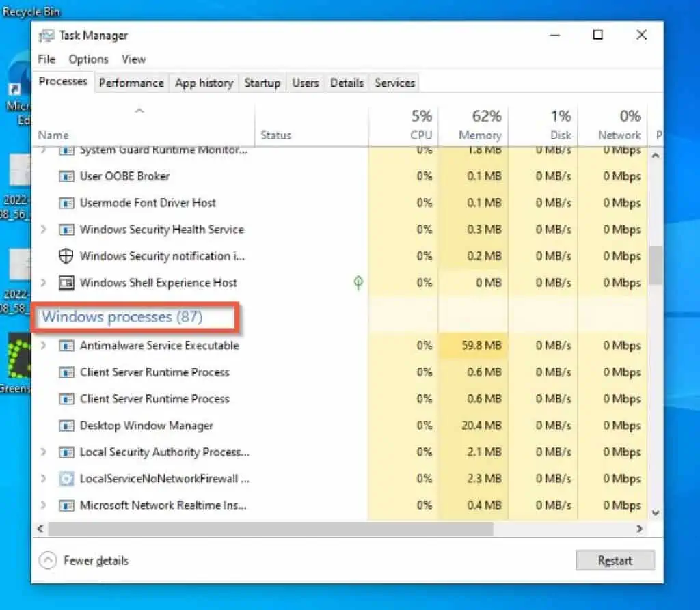Screen dimensions: 700x610
Task: Switch to the Performance tab
Action: point(131,83)
